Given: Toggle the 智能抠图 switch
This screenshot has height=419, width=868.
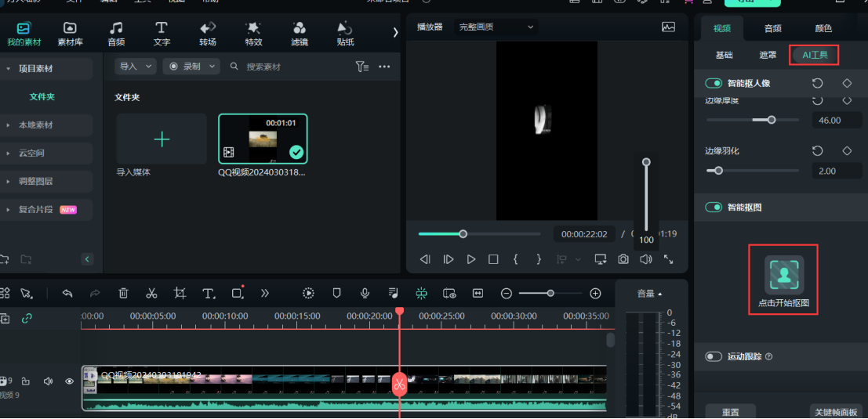Looking at the screenshot, I should pos(714,208).
